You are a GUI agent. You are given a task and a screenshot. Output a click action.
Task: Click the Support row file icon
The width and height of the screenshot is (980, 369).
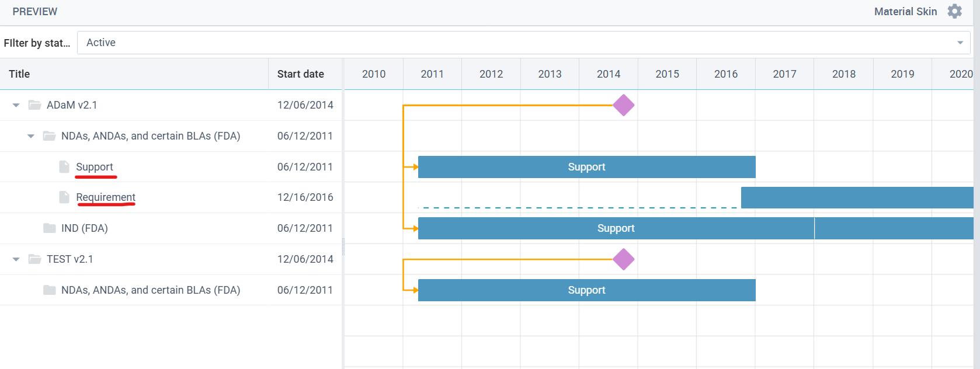pyautogui.click(x=64, y=167)
